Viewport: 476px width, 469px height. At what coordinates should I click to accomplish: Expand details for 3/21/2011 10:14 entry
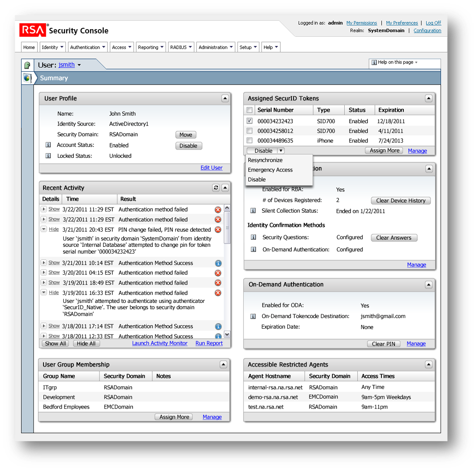point(44,262)
